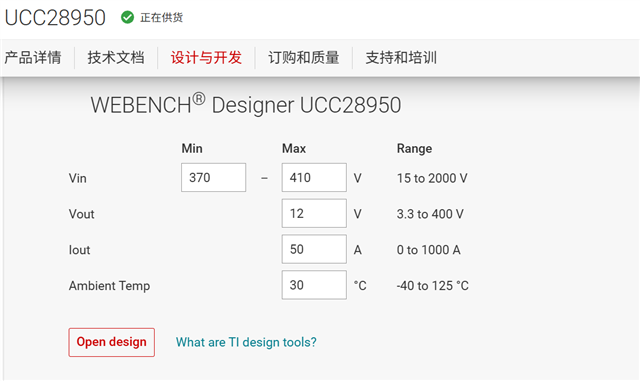Open the 支持和培训 tab
The width and height of the screenshot is (640, 381).
point(401,58)
